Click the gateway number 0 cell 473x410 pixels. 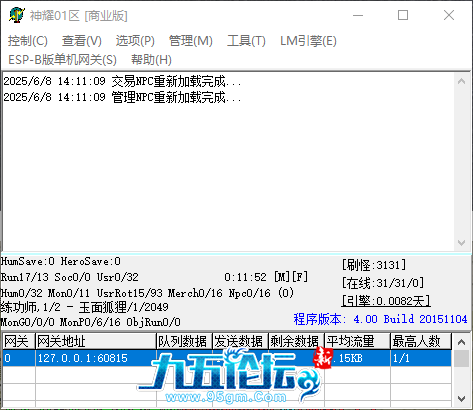pyautogui.click(x=19, y=358)
